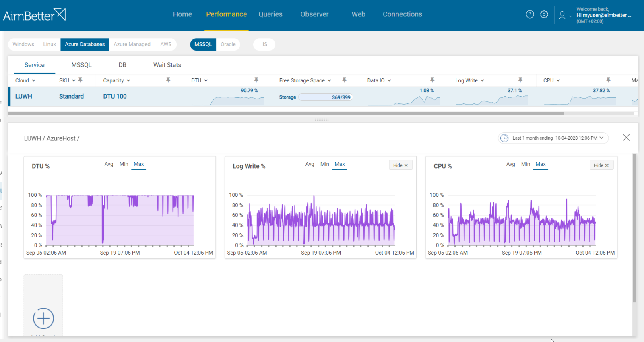Open the Performance menu
Screen dimensions: 644x342
227,14
